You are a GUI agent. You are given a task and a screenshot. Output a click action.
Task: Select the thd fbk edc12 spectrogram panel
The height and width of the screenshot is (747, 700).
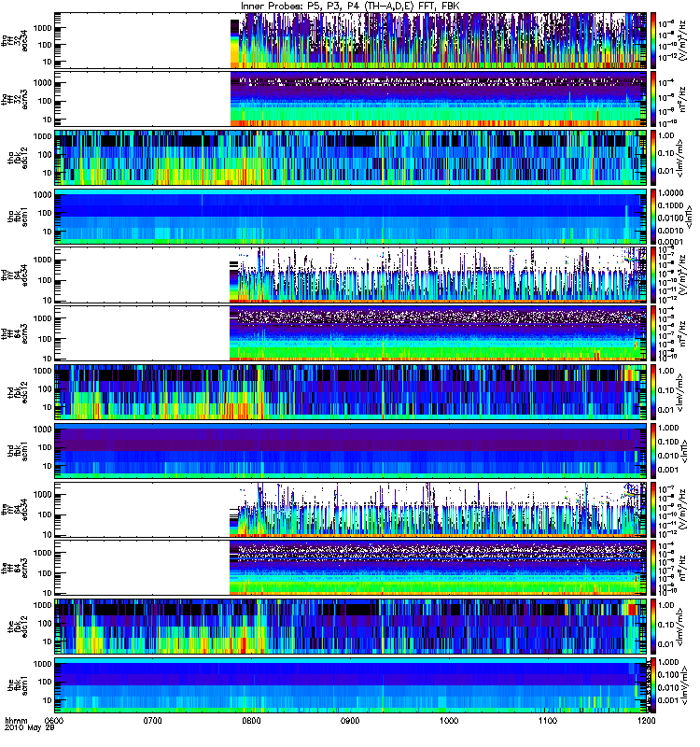[351, 392]
